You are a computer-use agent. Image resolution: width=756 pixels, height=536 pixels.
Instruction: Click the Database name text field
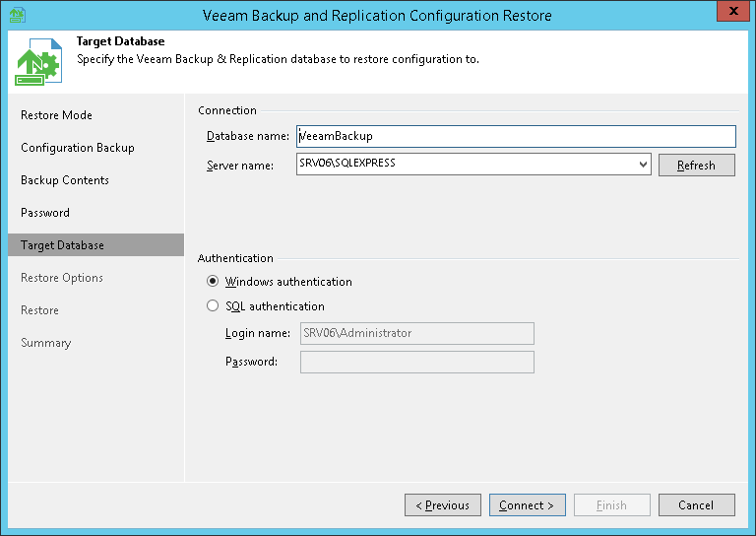pos(516,136)
